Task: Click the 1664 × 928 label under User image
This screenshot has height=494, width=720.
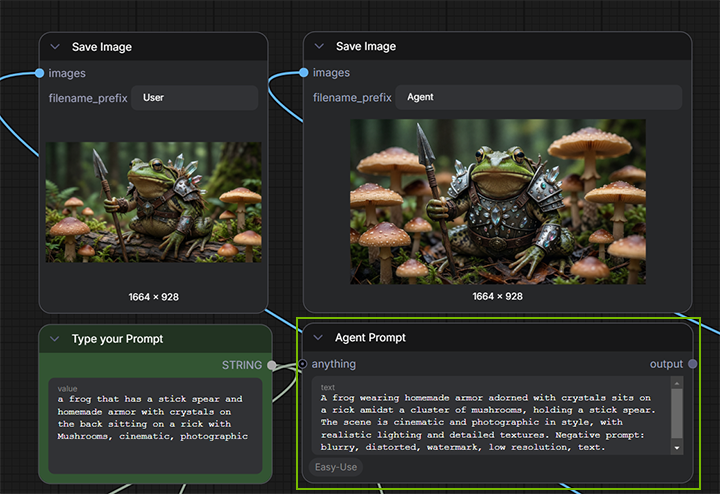Action: (154, 297)
